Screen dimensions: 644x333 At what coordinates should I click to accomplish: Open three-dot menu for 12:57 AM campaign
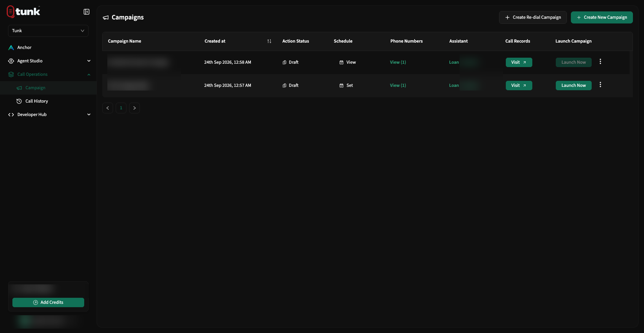click(x=600, y=85)
